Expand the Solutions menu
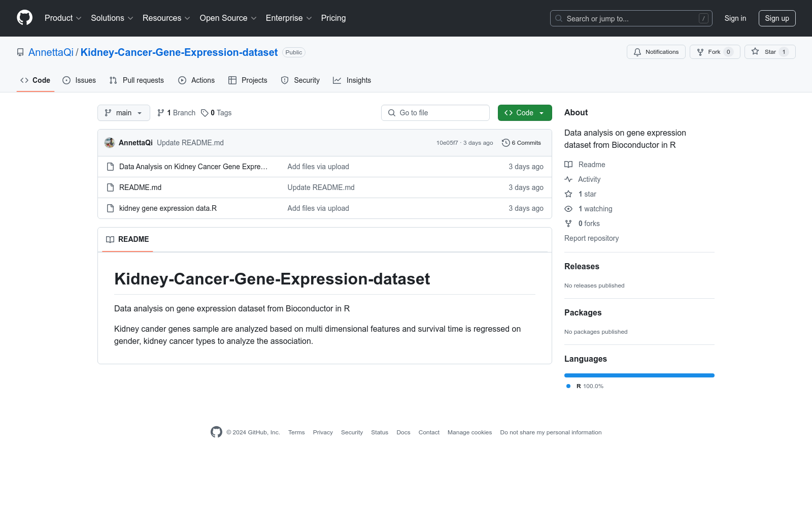Screen dimensions: 812x508 (112, 18)
